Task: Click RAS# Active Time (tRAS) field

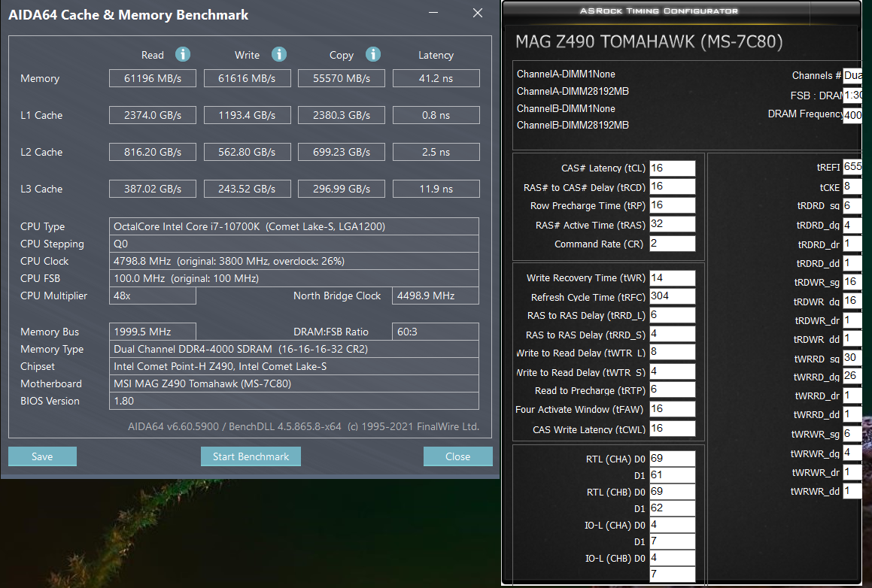Action: click(x=673, y=224)
